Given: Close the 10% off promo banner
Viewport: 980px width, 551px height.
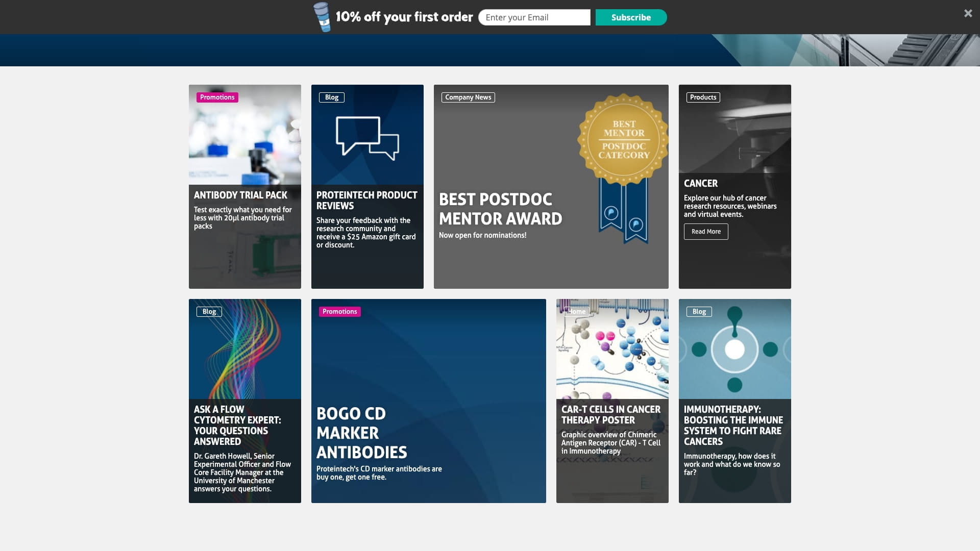Looking at the screenshot, I should coord(968,14).
